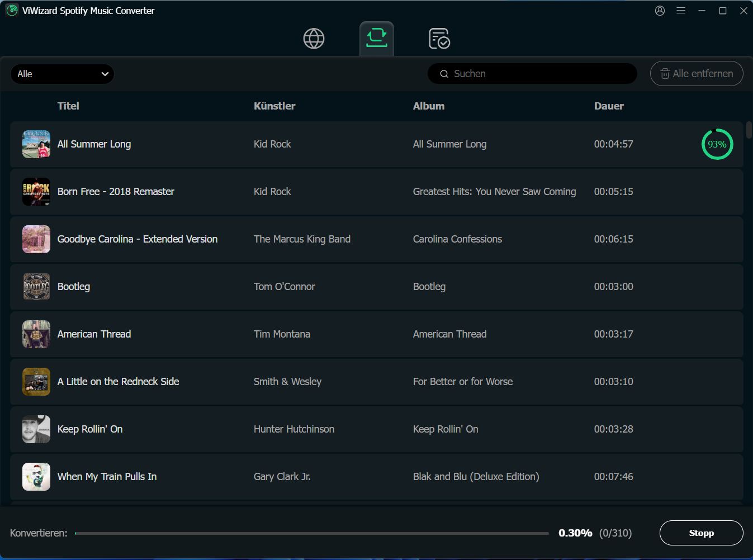Click the Album column header
The height and width of the screenshot is (560, 753).
click(x=429, y=106)
